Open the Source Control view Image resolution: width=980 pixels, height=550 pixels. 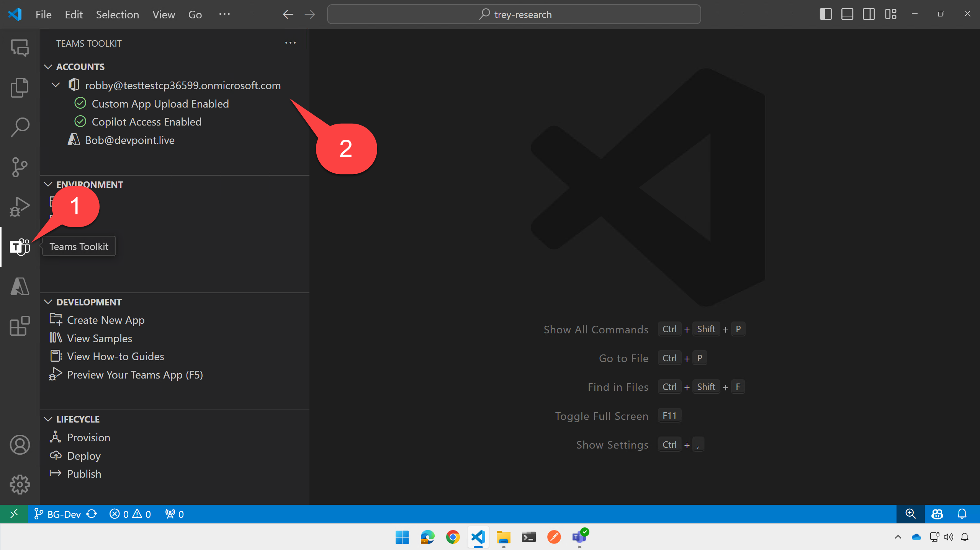[20, 167]
